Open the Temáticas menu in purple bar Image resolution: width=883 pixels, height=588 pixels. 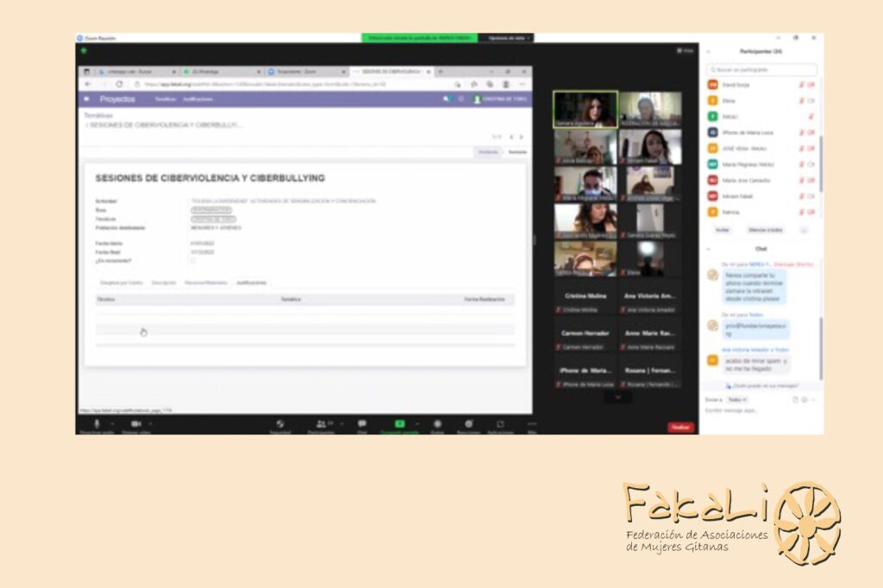click(166, 99)
